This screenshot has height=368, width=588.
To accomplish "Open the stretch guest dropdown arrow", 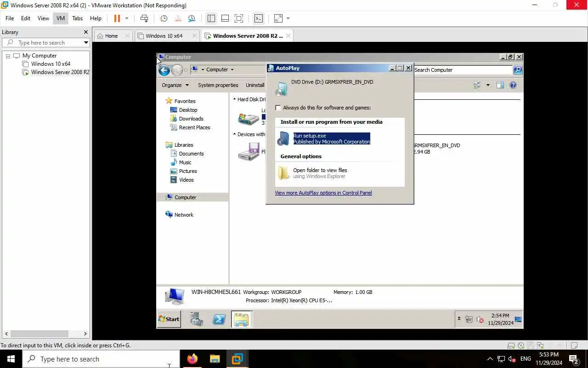I will point(288,18).
